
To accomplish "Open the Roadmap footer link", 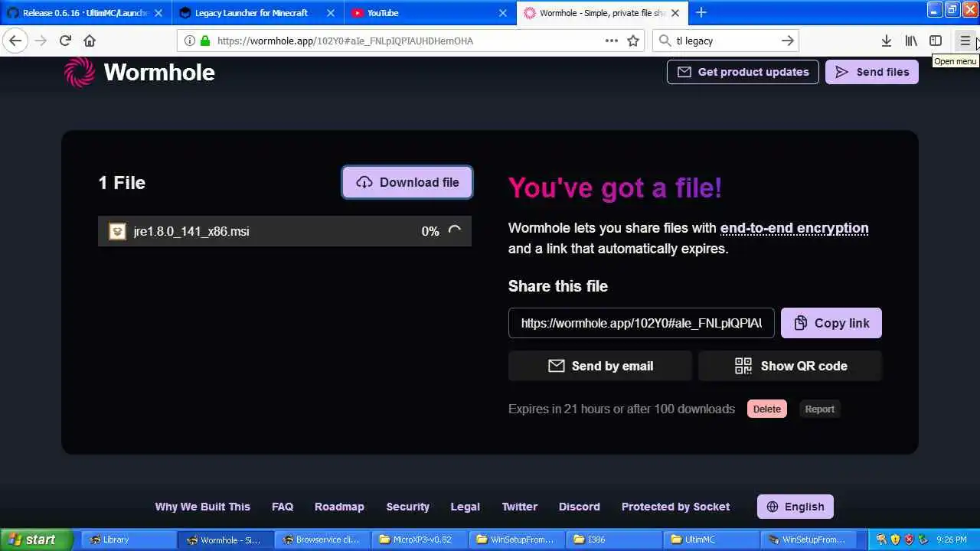I will coord(339,507).
